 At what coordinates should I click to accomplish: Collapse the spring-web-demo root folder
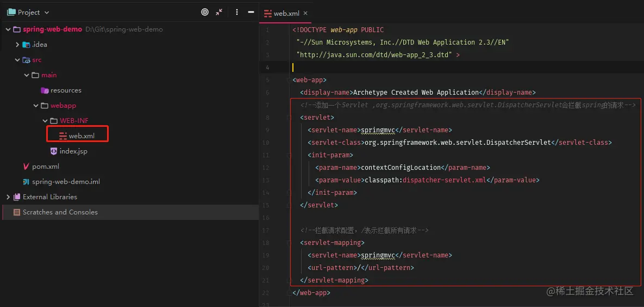8,29
